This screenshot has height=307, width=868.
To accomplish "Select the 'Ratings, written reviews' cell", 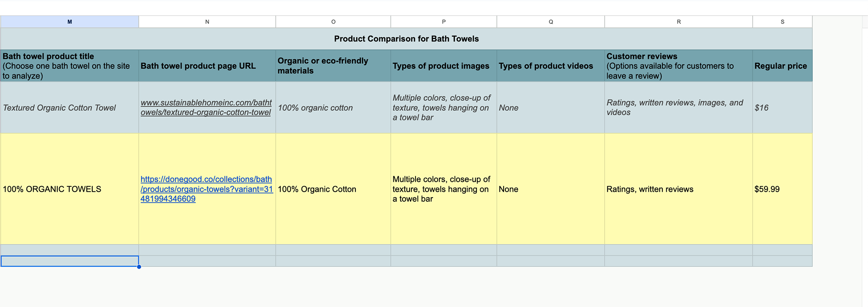I will (679, 189).
